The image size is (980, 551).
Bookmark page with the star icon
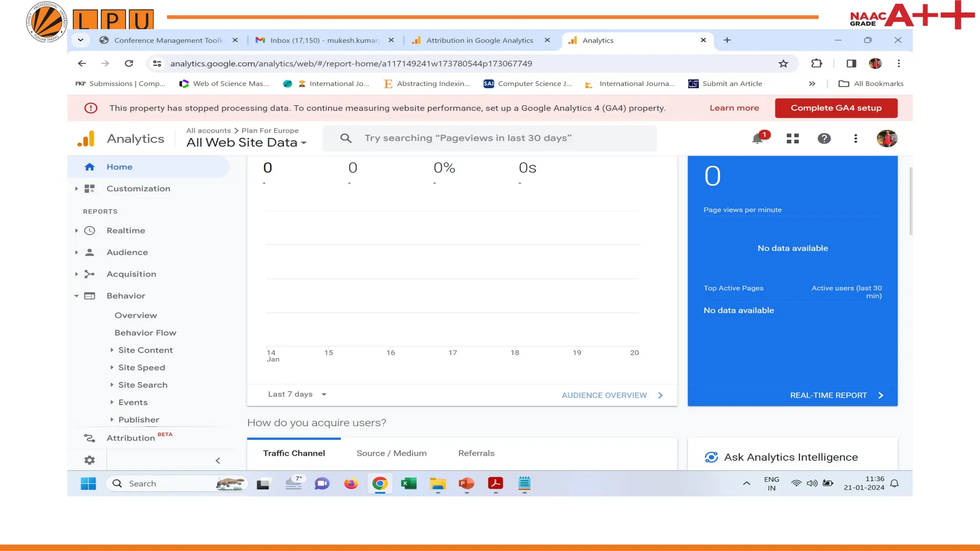[x=783, y=64]
